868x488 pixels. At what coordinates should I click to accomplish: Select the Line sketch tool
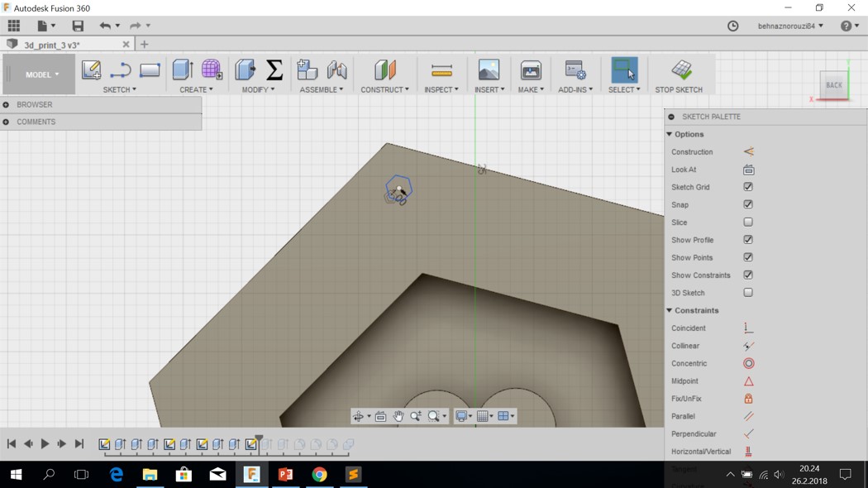click(120, 70)
